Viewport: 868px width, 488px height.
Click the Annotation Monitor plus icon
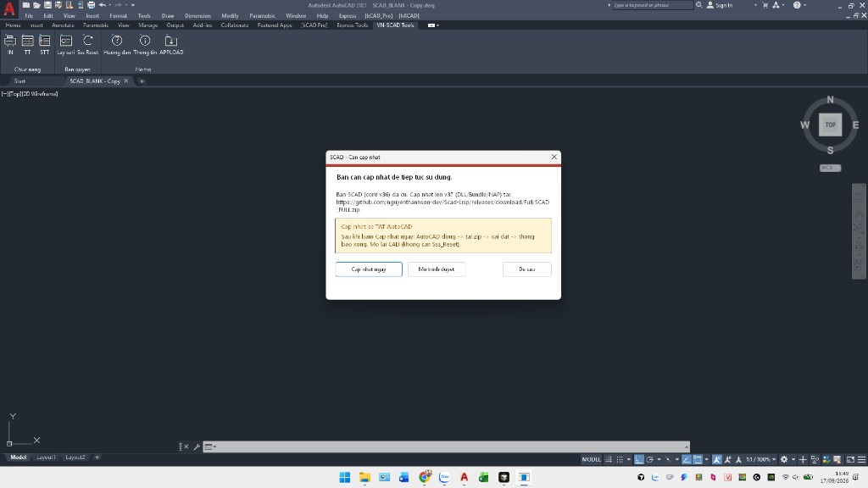[803, 459]
